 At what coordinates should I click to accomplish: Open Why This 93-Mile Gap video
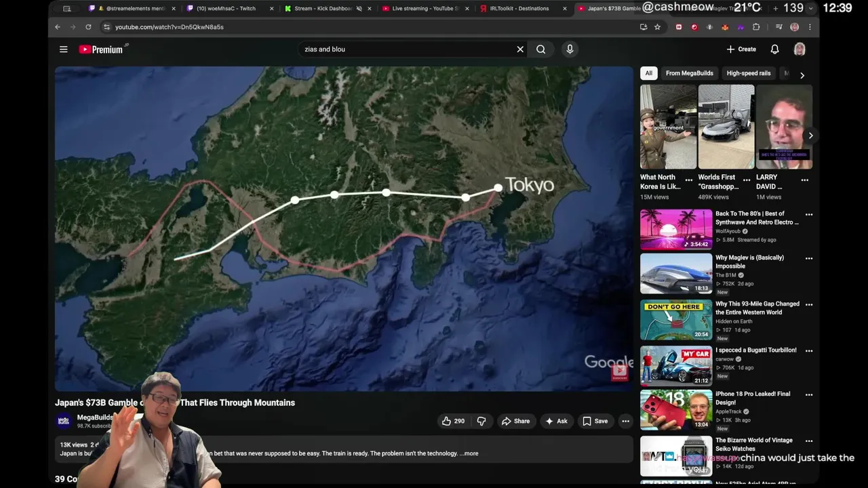tap(757, 308)
